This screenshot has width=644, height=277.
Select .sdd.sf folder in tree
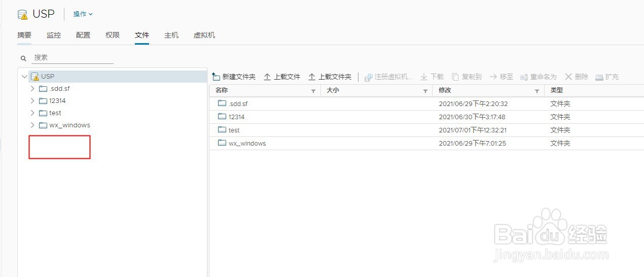54,89
